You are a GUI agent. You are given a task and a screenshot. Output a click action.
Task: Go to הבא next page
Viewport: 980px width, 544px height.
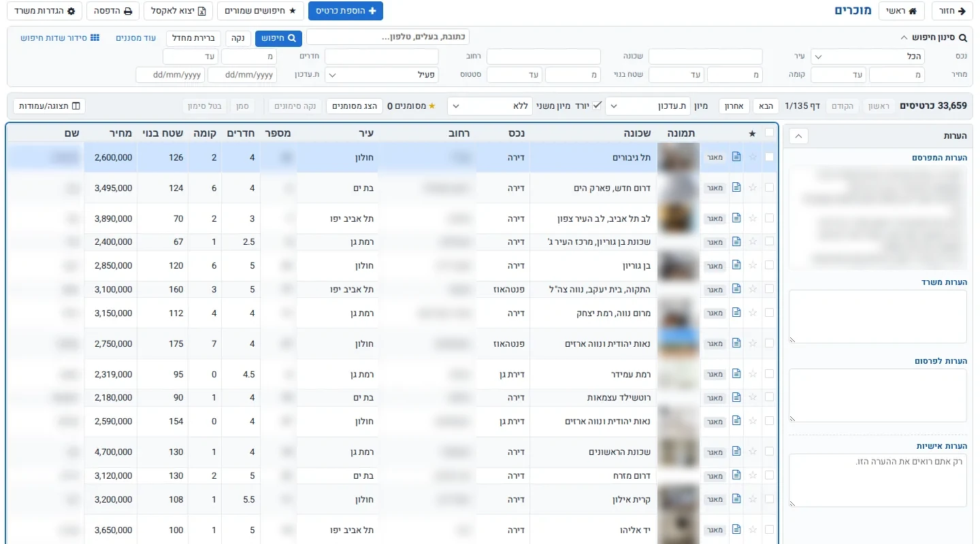coord(766,106)
